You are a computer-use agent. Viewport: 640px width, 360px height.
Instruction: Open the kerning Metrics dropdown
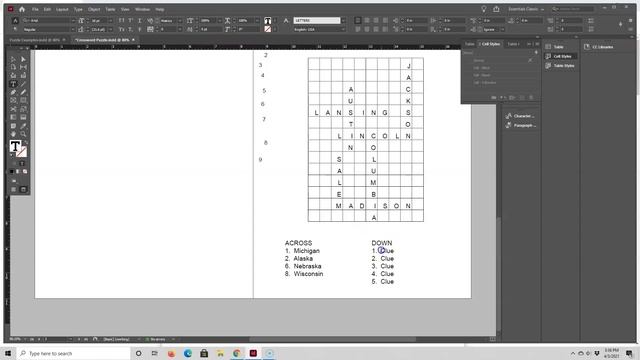[x=180, y=20]
